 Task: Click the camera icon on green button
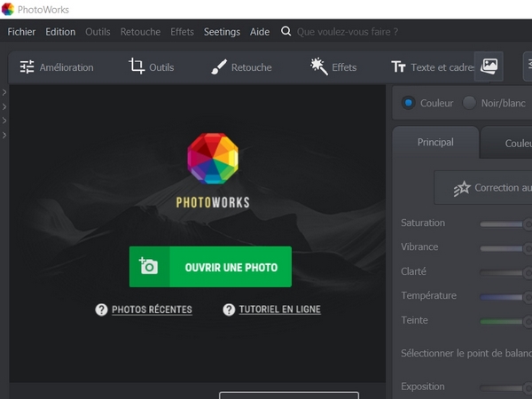[x=149, y=266]
